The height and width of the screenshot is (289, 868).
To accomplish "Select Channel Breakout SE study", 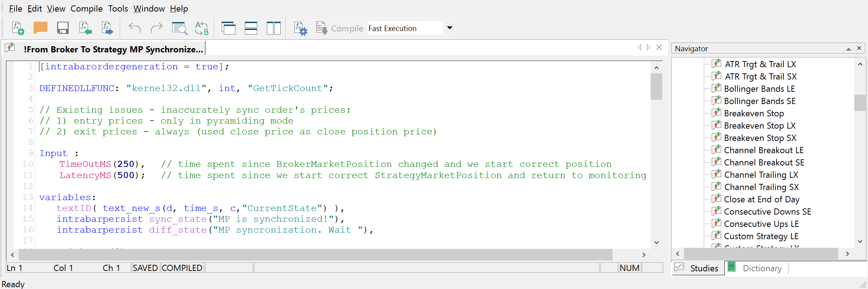I will coord(764,163).
